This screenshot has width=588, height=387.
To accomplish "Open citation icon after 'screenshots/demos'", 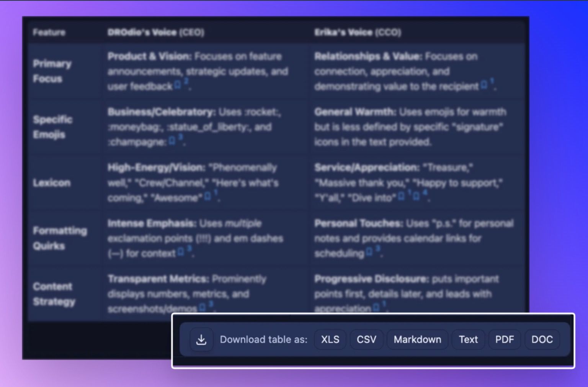I will pyautogui.click(x=203, y=307).
